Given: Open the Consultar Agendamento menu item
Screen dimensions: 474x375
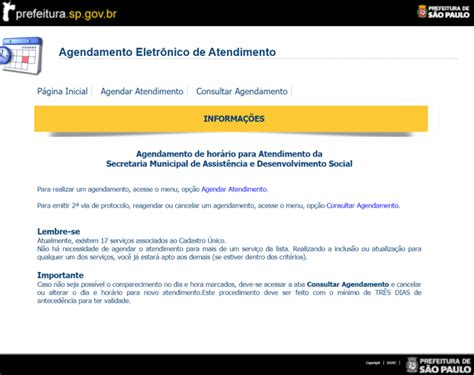Looking at the screenshot, I should click(x=242, y=91).
